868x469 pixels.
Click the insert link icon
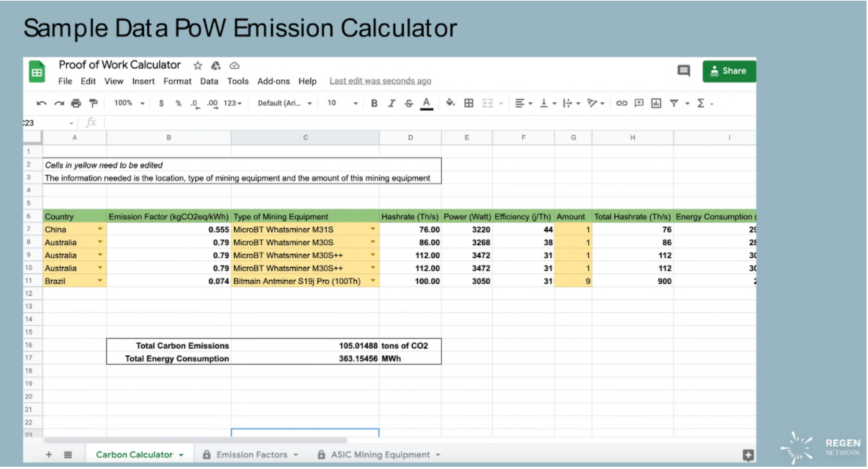pyautogui.click(x=621, y=104)
